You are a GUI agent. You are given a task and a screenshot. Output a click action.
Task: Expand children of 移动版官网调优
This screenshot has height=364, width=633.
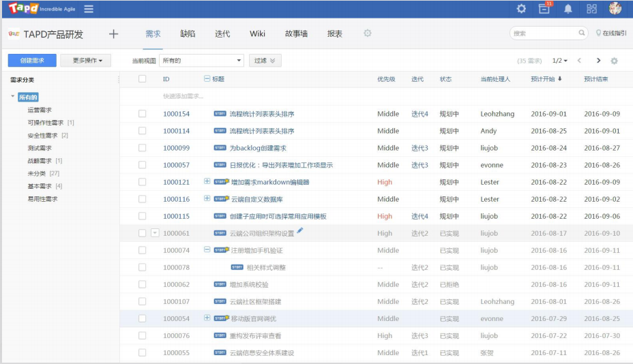coord(207,318)
